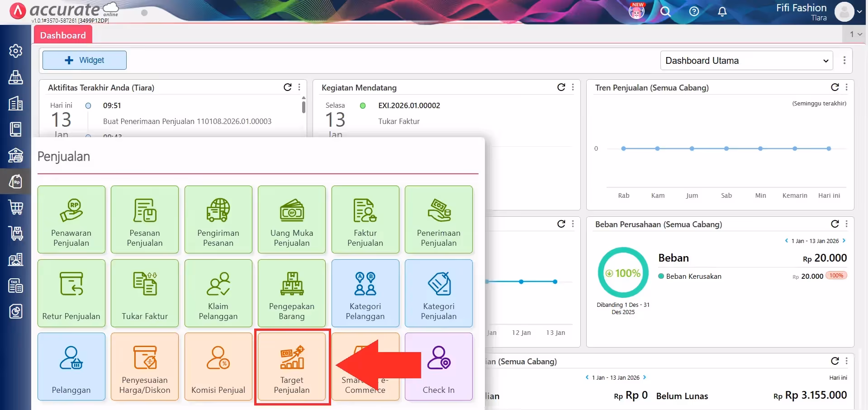Go to next period in bottom widget

click(x=645, y=377)
